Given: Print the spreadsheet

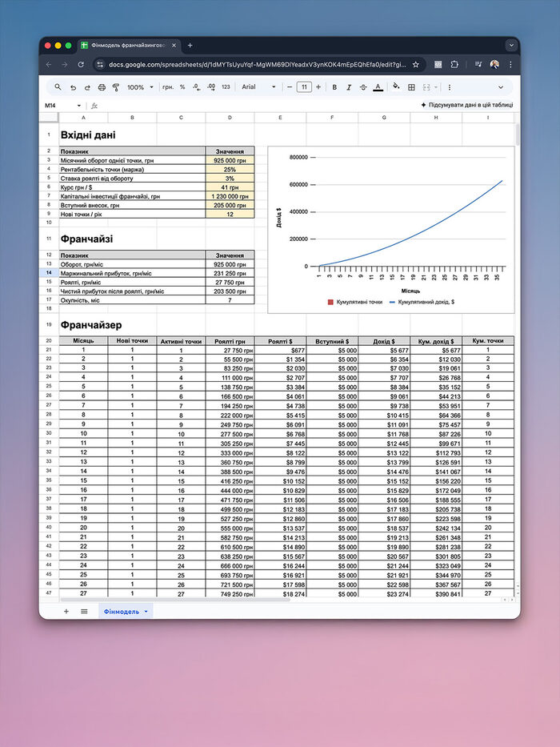Looking at the screenshot, I should point(102,87).
